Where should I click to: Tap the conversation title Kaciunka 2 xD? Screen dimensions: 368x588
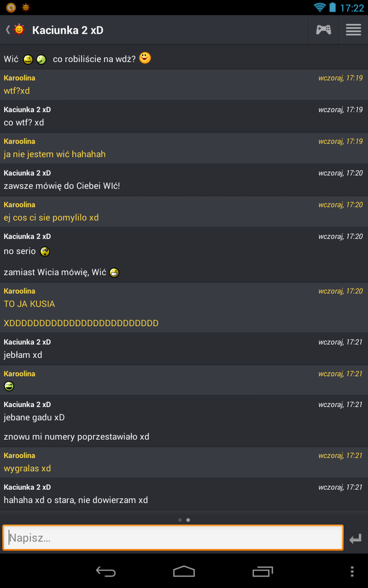(x=68, y=30)
